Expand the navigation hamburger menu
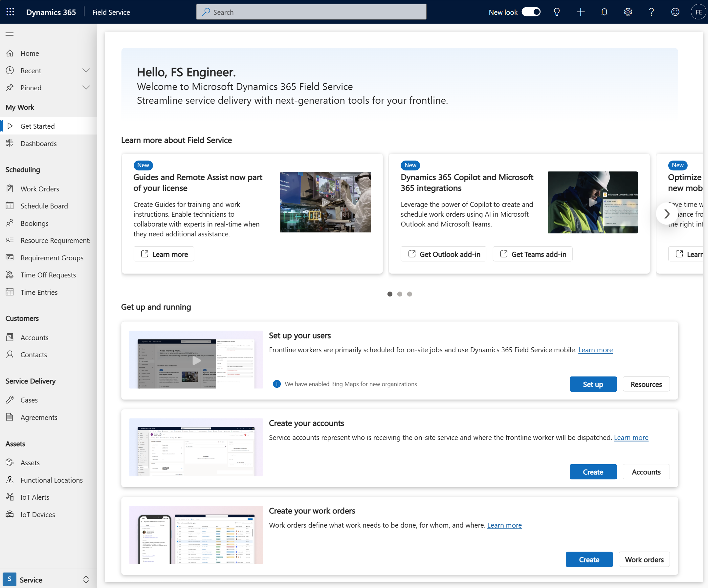 tap(10, 33)
